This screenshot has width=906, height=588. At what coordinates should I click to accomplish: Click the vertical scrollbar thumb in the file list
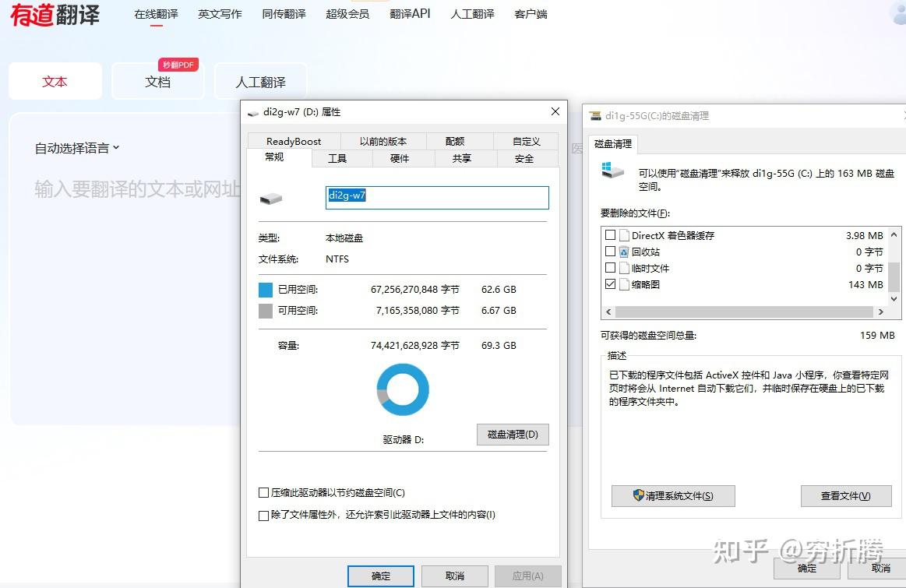(894, 276)
